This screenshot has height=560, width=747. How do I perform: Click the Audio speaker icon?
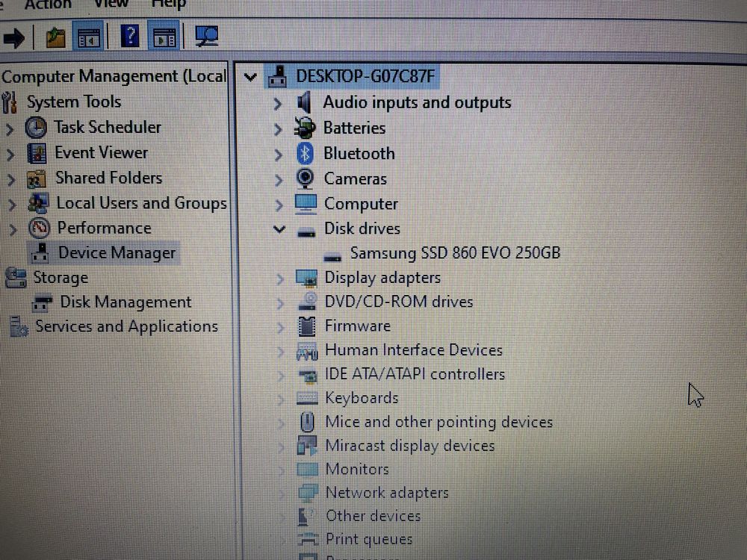(304, 102)
